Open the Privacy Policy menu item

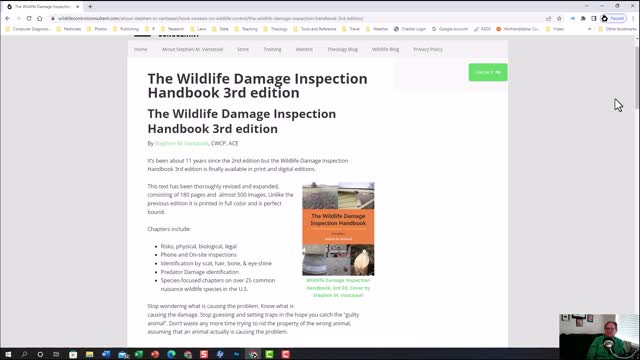pos(428,49)
